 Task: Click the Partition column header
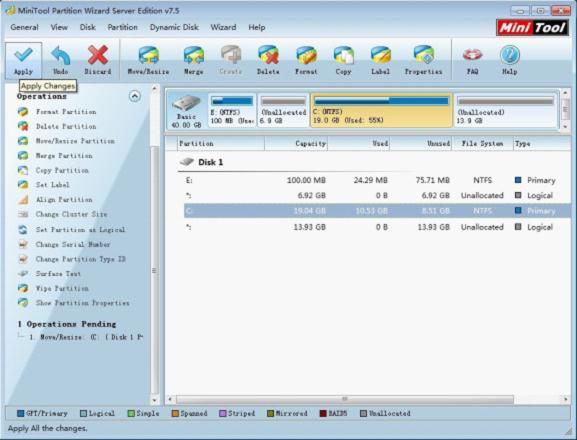[220, 143]
